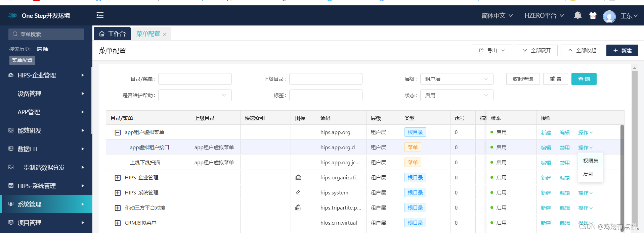Open the 状态 dropdown showing 启用

[x=457, y=95]
